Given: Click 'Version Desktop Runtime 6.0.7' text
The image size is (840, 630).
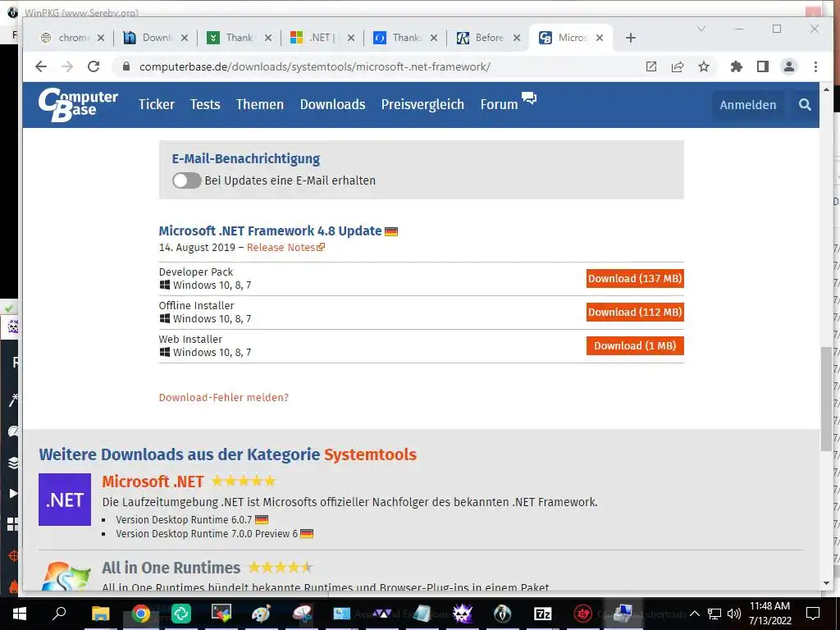Looking at the screenshot, I should click(184, 519).
